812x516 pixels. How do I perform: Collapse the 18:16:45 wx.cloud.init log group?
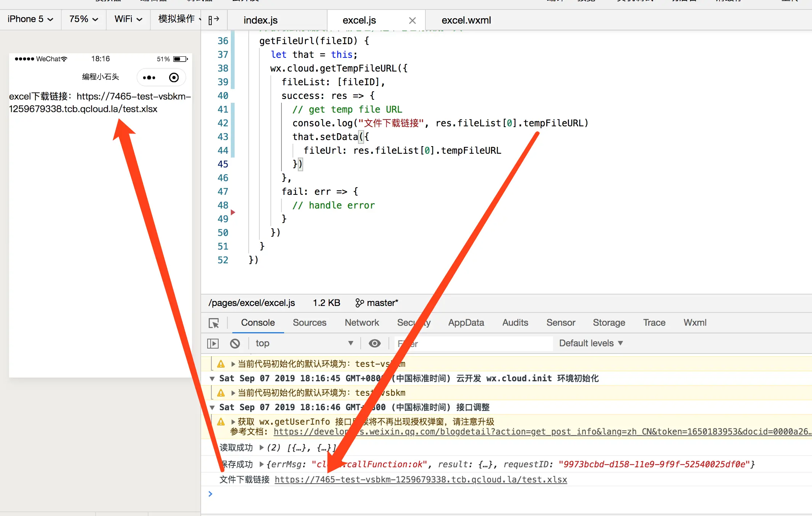click(x=212, y=379)
